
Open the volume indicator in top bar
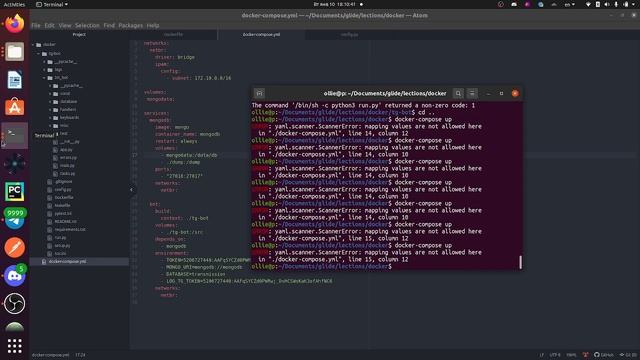click(607, 4)
